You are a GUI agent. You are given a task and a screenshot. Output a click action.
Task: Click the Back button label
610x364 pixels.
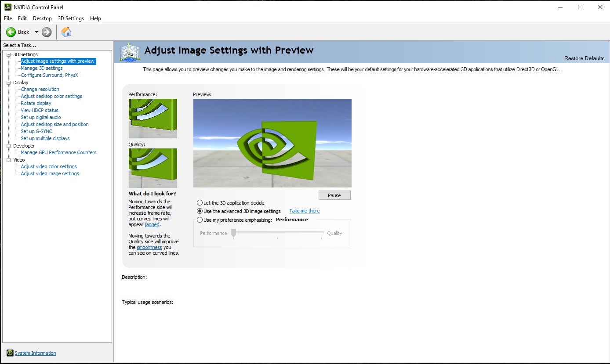click(23, 32)
